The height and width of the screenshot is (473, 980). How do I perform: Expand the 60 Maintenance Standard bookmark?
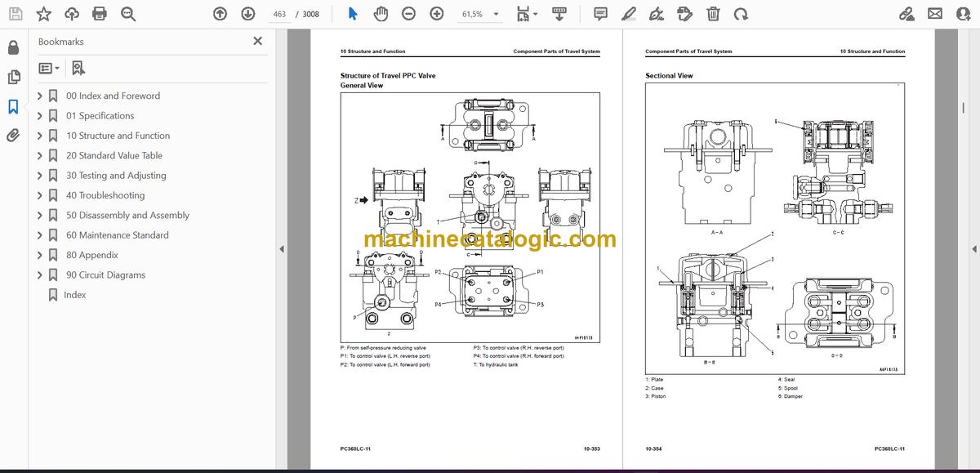(x=39, y=235)
